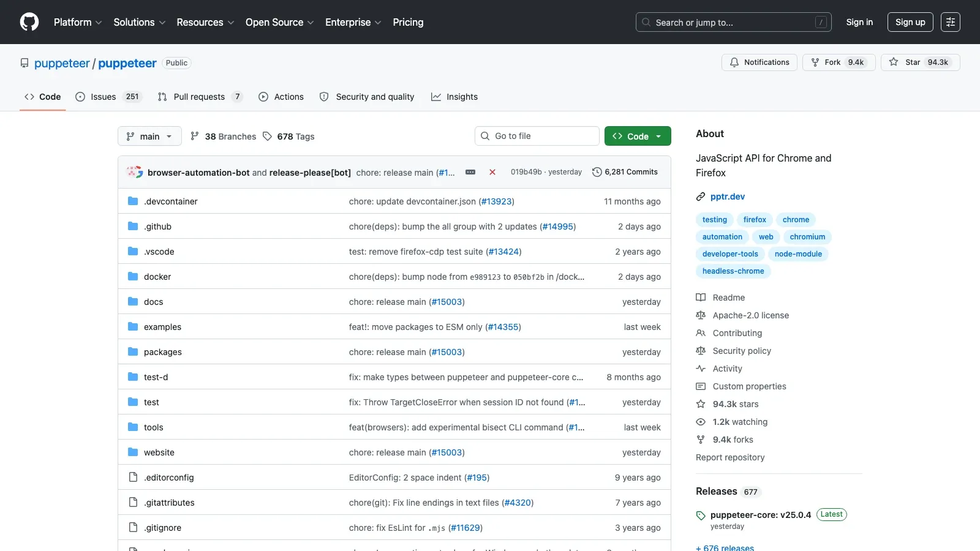This screenshot has width=980, height=551.
Task: Click the 1.2k watching eye icon
Action: [x=701, y=422]
